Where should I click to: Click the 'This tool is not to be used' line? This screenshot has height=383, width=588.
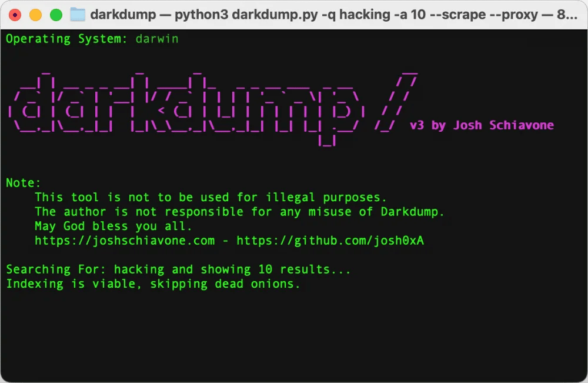click(x=211, y=197)
